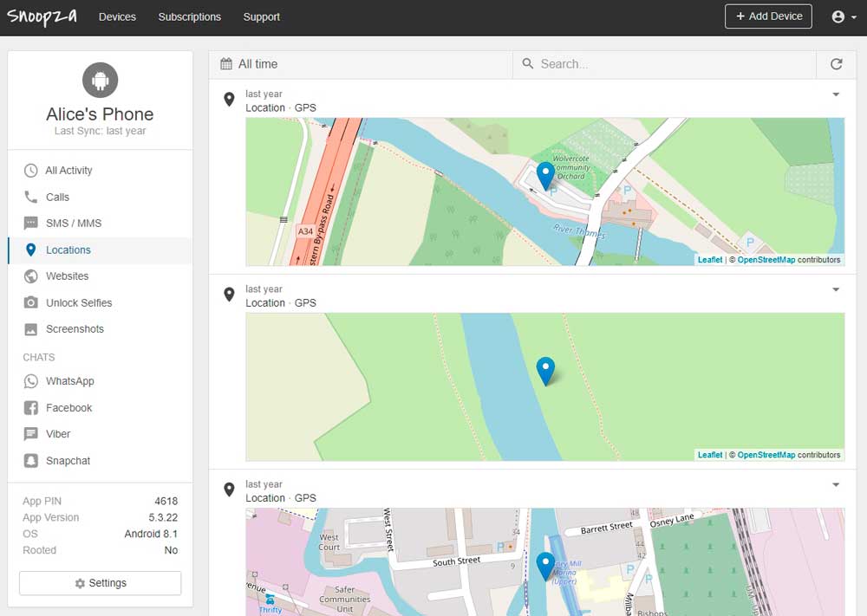Click the Leaflet link on second map
This screenshot has width=867, height=616.
point(710,455)
